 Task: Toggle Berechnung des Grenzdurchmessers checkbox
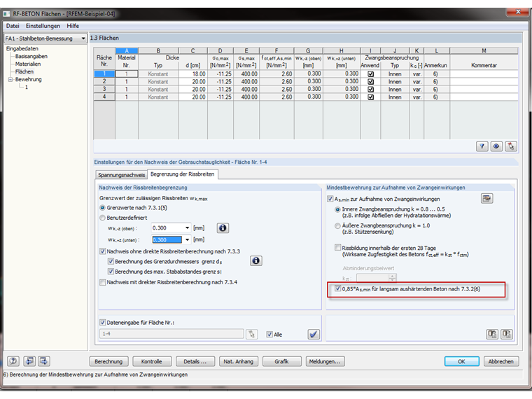[111, 262]
